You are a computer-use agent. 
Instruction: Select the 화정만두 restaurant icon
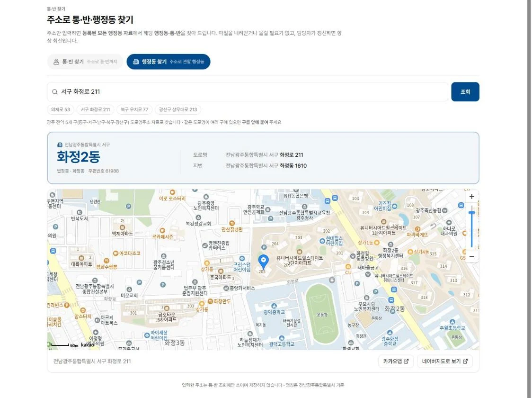tap(210, 301)
